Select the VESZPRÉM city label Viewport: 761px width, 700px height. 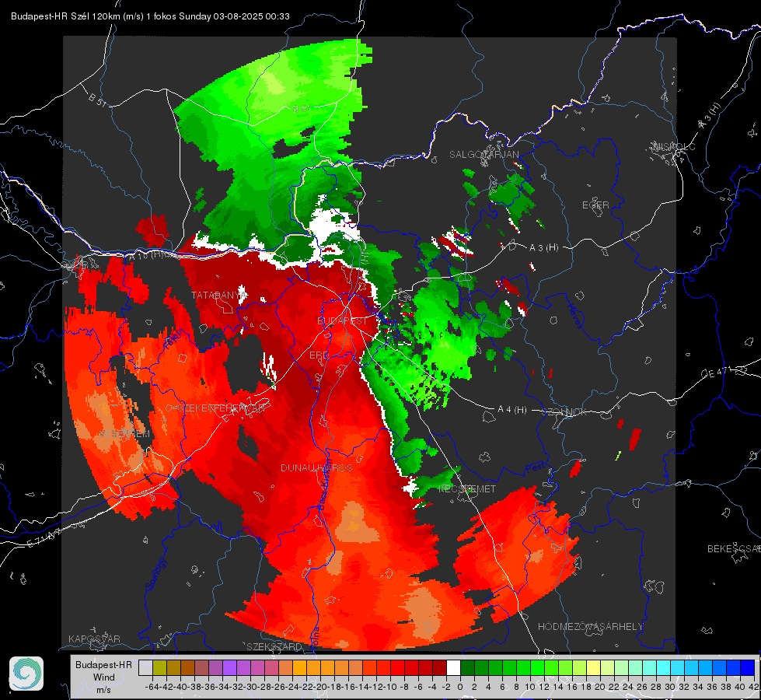pyautogui.click(x=124, y=434)
